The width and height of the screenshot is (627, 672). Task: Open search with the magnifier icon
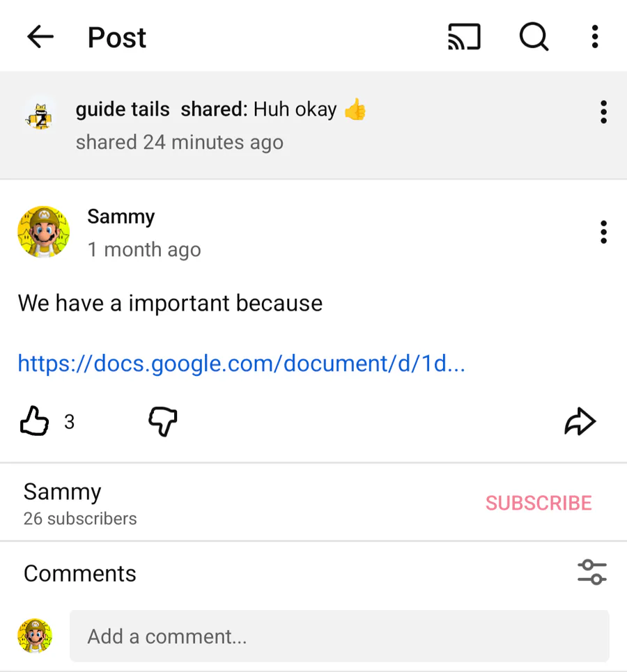click(x=534, y=37)
